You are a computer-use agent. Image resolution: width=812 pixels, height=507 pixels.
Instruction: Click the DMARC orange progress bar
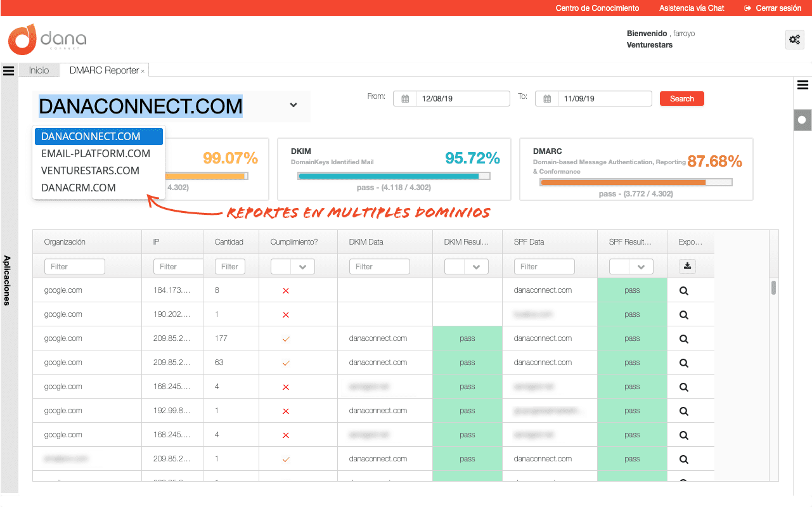click(636, 183)
